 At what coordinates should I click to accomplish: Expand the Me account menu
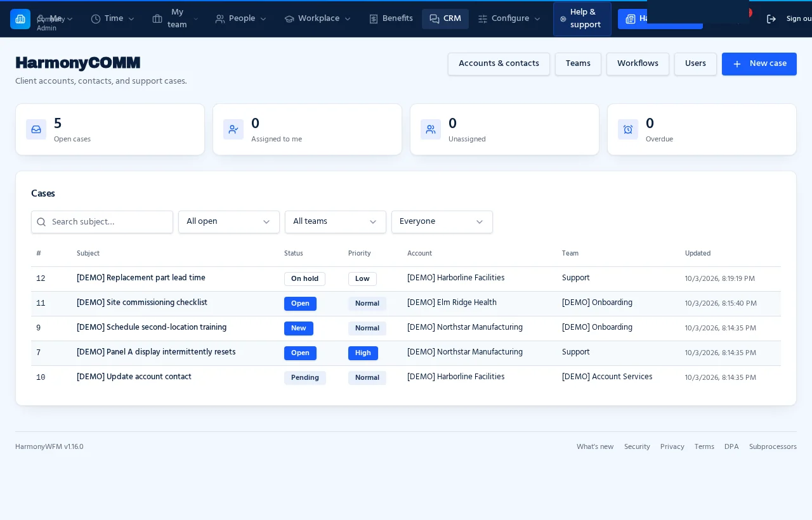55,19
